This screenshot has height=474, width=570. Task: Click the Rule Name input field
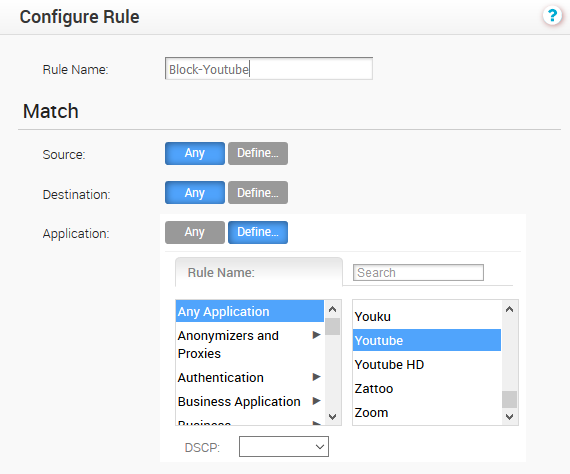(269, 69)
